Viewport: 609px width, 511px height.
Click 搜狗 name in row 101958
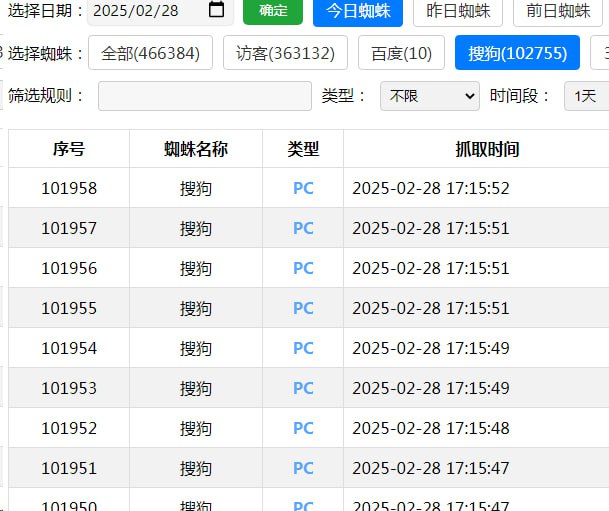196,189
